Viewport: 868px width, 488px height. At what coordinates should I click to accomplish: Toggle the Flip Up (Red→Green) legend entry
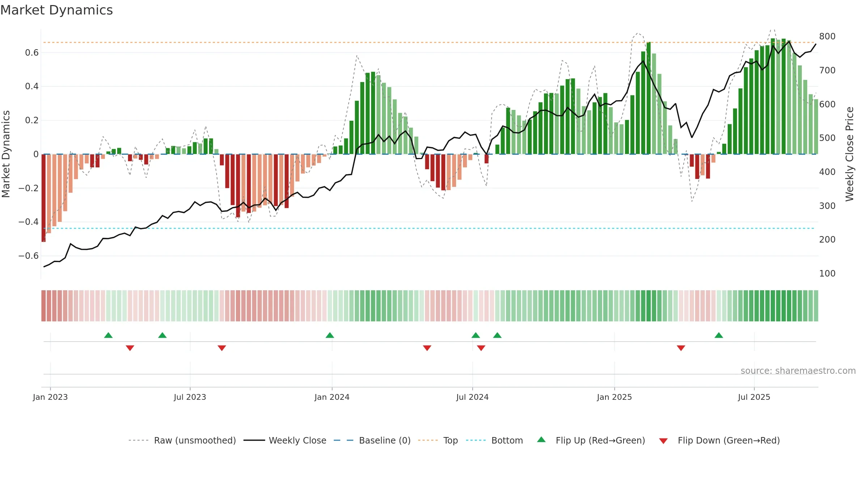[x=591, y=440]
